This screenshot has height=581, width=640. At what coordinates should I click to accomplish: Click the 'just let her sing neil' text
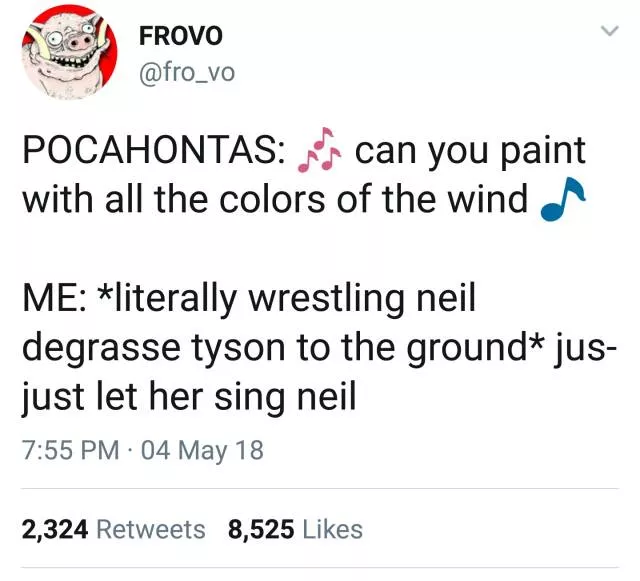pyautogui.click(x=189, y=396)
